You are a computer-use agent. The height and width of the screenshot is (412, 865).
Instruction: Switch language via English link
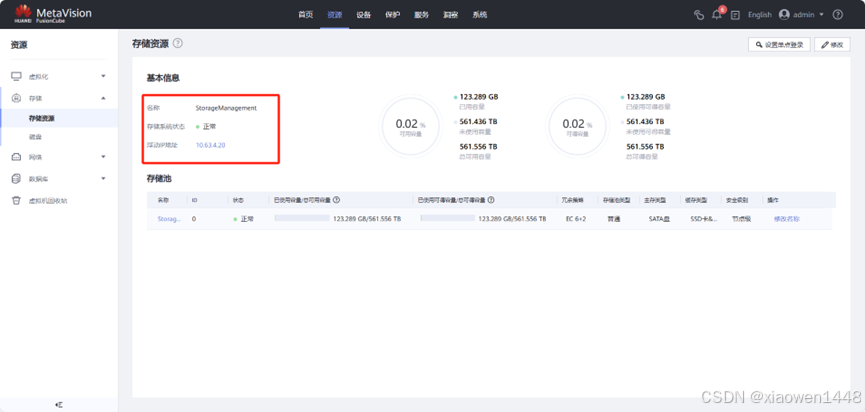coord(760,15)
